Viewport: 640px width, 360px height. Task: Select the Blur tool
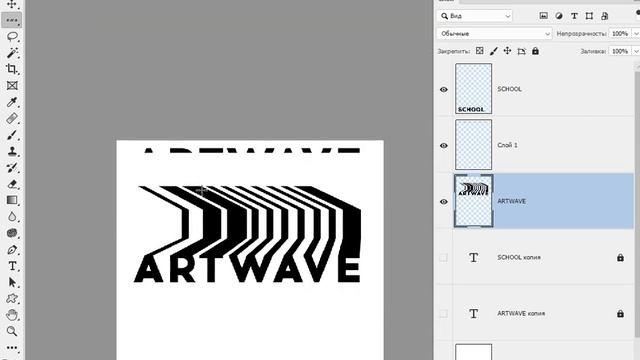[x=12, y=216]
